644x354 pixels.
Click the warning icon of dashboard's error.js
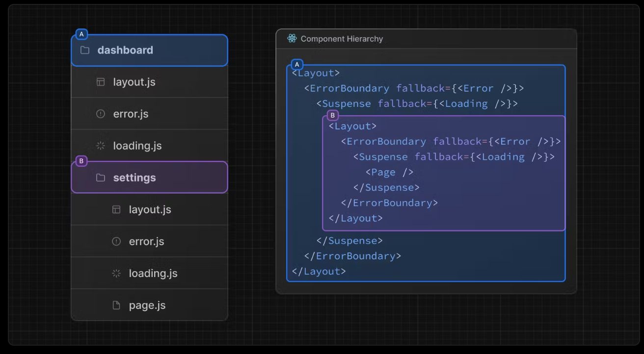(x=101, y=114)
